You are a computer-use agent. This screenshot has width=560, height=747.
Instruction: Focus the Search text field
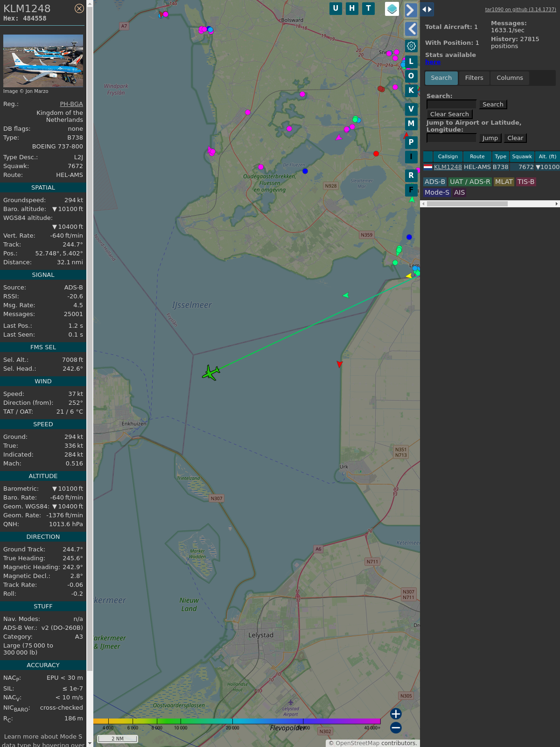tap(451, 105)
